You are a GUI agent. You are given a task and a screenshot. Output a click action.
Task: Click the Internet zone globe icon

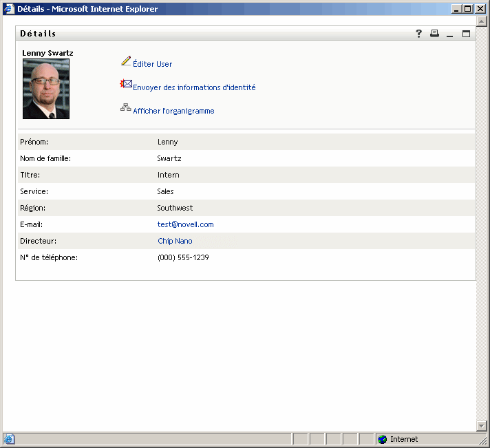tap(382, 439)
